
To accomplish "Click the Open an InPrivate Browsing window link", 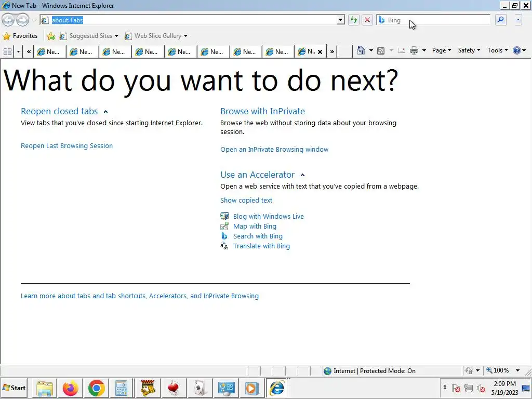I will (x=274, y=149).
